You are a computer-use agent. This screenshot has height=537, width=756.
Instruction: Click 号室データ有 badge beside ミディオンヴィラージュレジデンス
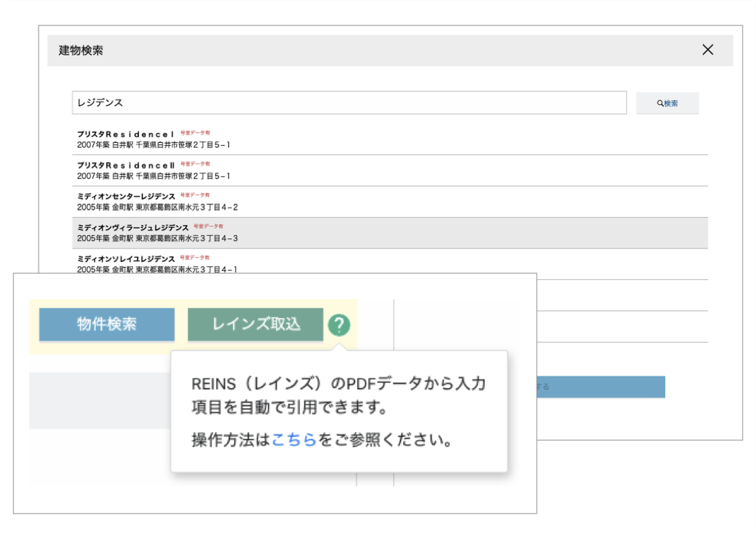(x=209, y=226)
